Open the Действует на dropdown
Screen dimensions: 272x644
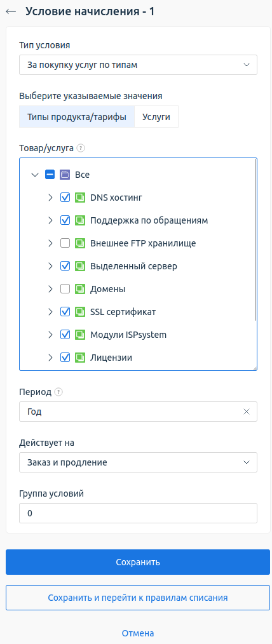click(x=138, y=462)
